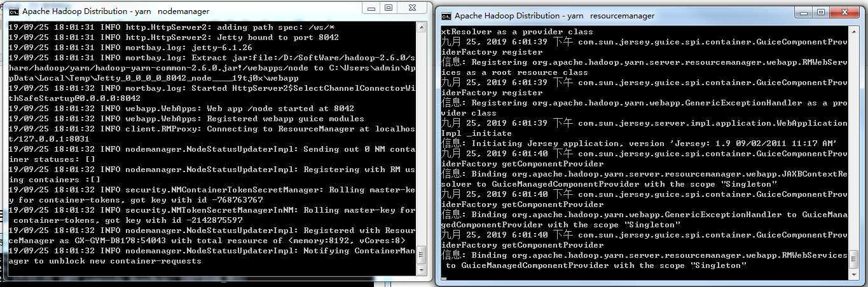
Task: Open the resourcemanager window's console system icon
Action: pos(446,15)
